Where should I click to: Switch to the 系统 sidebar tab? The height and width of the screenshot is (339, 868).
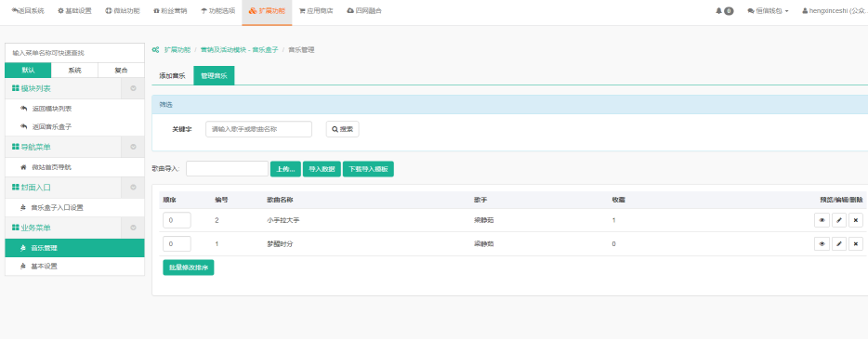coord(74,71)
